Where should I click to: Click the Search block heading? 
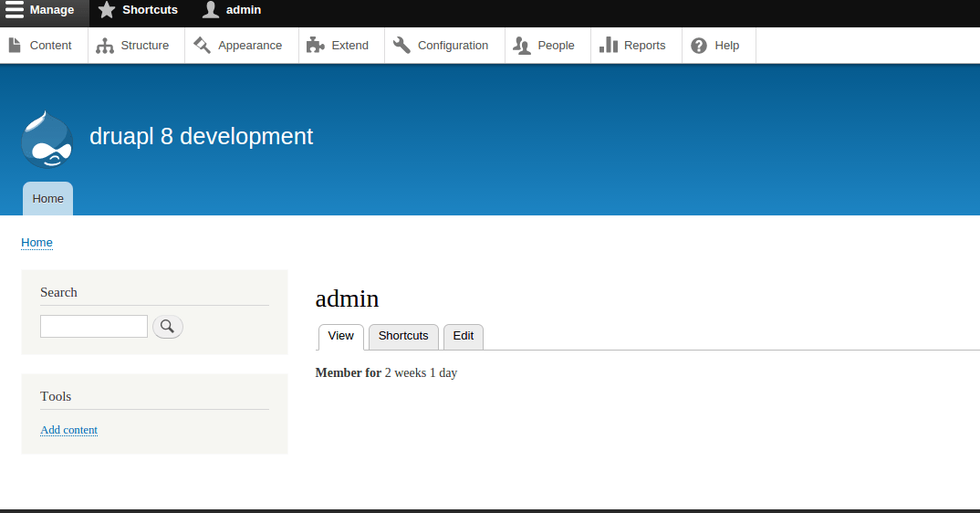pyautogui.click(x=58, y=293)
